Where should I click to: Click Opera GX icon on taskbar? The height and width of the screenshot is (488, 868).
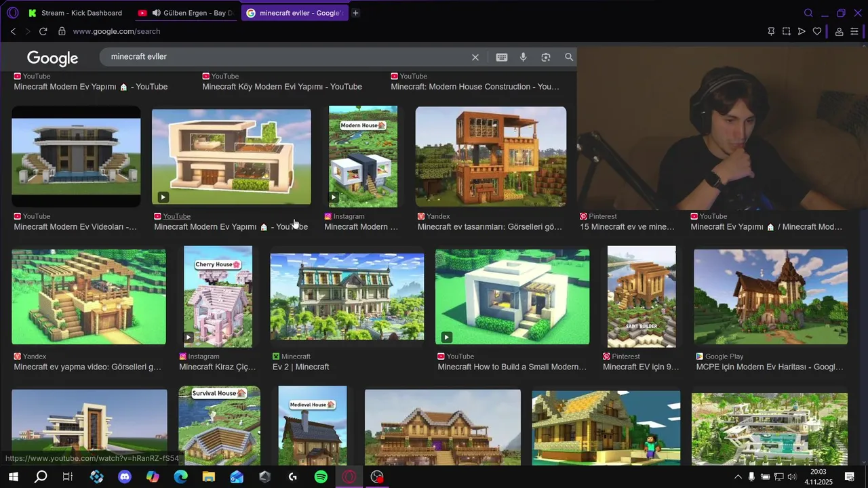349,477
